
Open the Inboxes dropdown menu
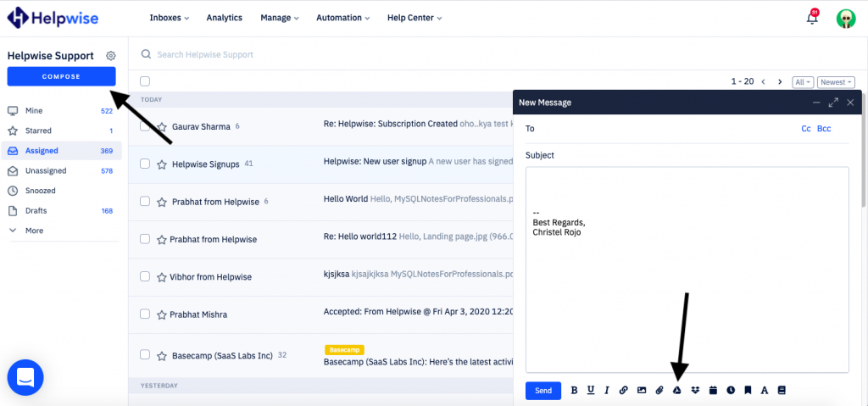click(170, 18)
